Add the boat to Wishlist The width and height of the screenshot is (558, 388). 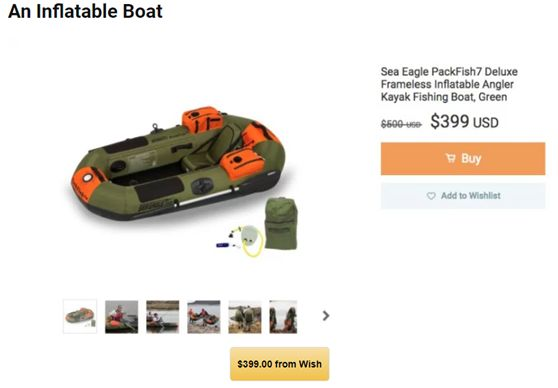coord(463,196)
